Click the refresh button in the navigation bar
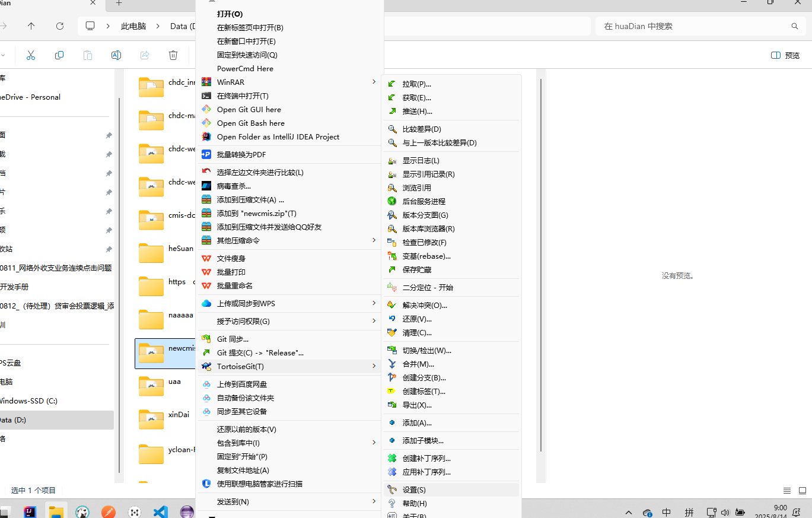This screenshot has height=518, width=812. (59, 26)
